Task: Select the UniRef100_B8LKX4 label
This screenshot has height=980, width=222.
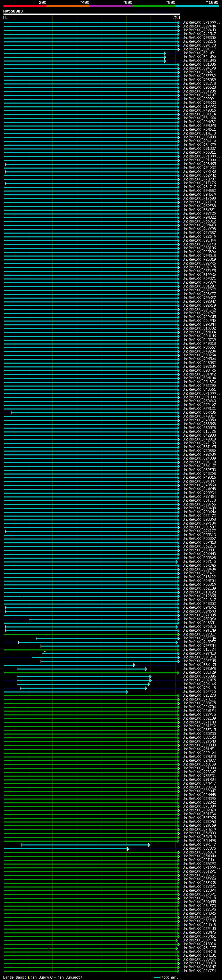Action: click(x=199, y=118)
